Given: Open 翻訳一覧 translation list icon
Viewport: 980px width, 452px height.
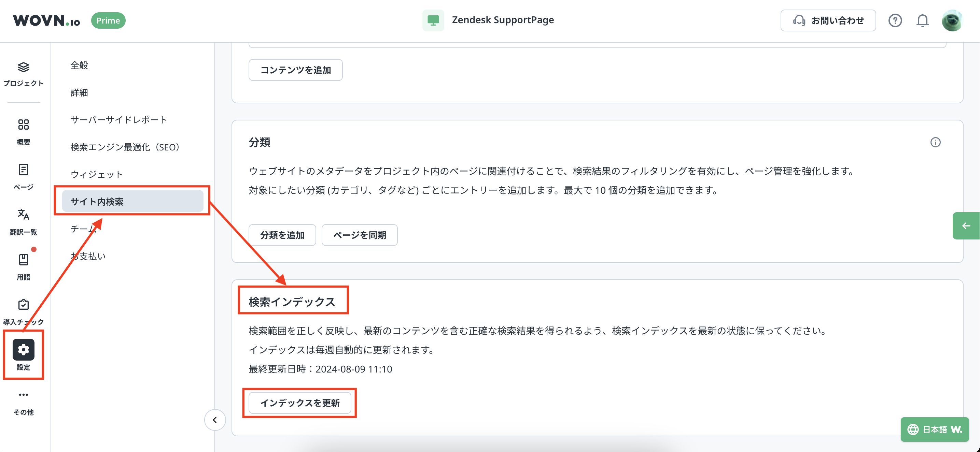Looking at the screenshot, I should click(x=23, y=215).
